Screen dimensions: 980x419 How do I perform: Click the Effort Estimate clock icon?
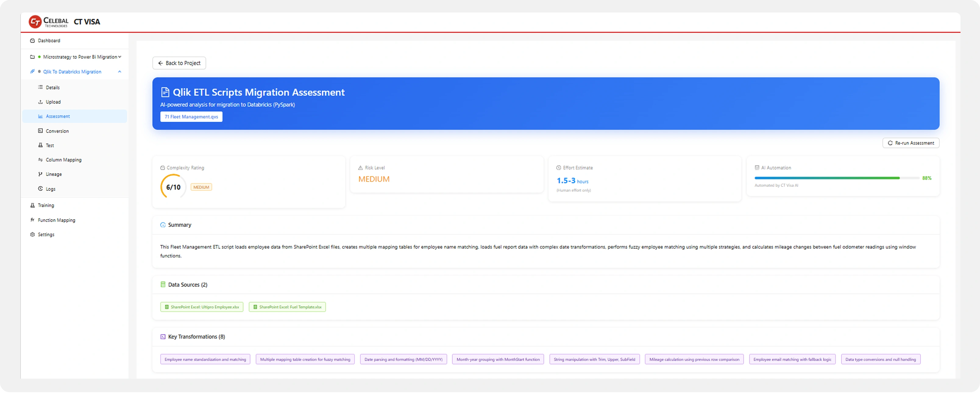point(559,168)
